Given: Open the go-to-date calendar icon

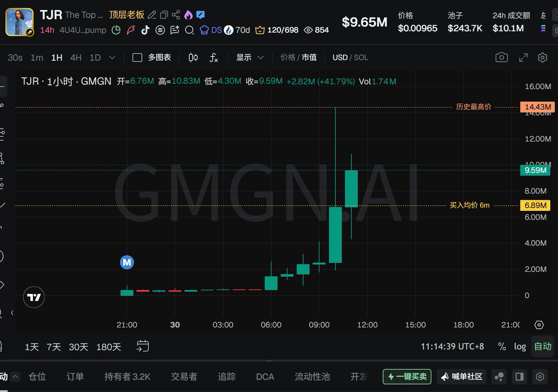Looking at the screenshot, I should (143, 346).
